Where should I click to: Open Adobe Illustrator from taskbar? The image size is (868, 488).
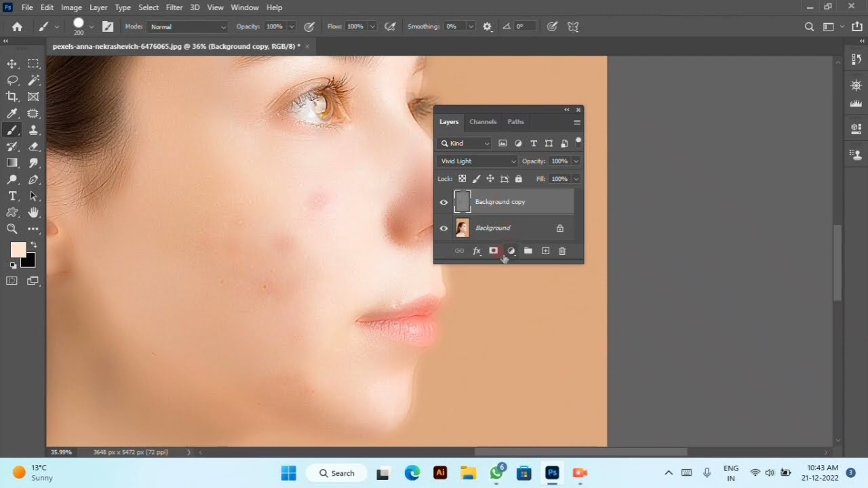pyautogui.click(x=441, y=473)
